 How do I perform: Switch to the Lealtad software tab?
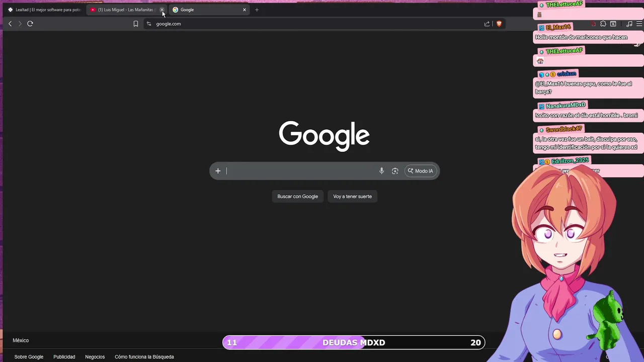44,10
